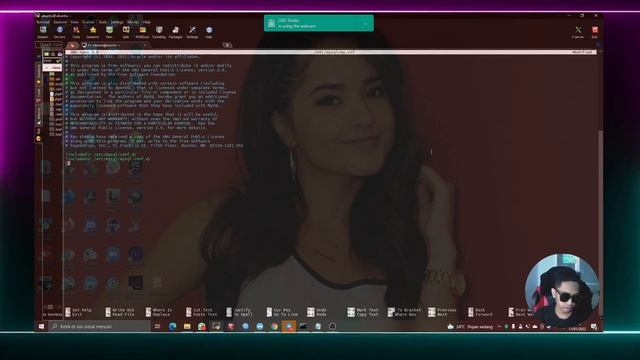640x360 pixels.
Task: Click the X server icon
Action: tap(578, 32)
